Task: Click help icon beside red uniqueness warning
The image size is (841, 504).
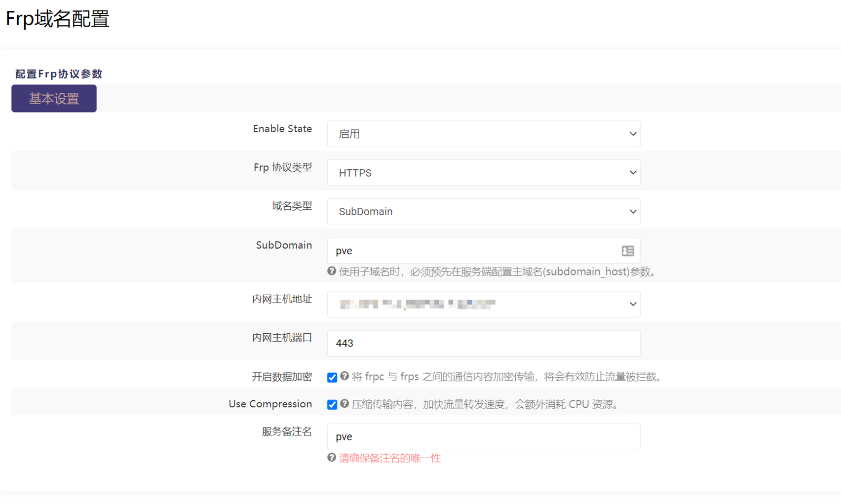Action: (332, 458)
